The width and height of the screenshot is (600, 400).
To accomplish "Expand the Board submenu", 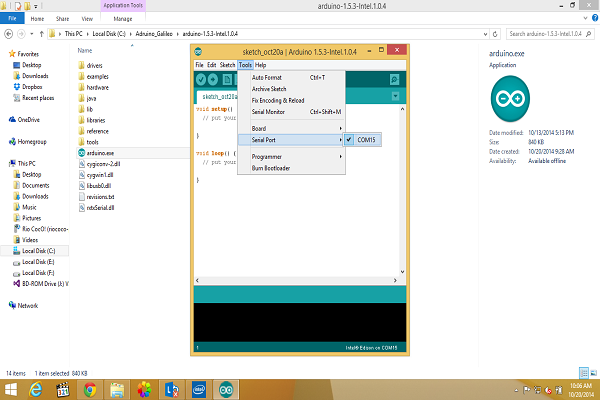I will point(292,128).
